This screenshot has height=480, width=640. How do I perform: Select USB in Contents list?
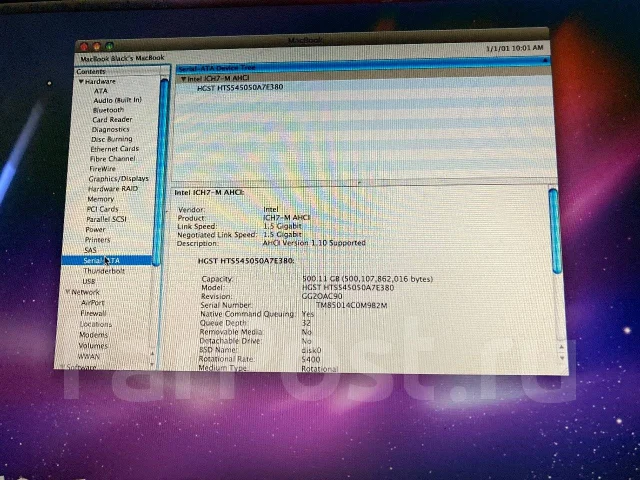click(89, 281)
